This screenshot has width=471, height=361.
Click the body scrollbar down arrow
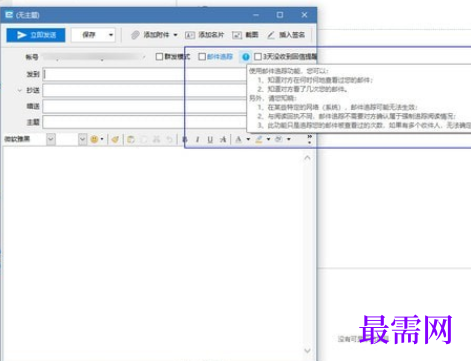point(307,350)
